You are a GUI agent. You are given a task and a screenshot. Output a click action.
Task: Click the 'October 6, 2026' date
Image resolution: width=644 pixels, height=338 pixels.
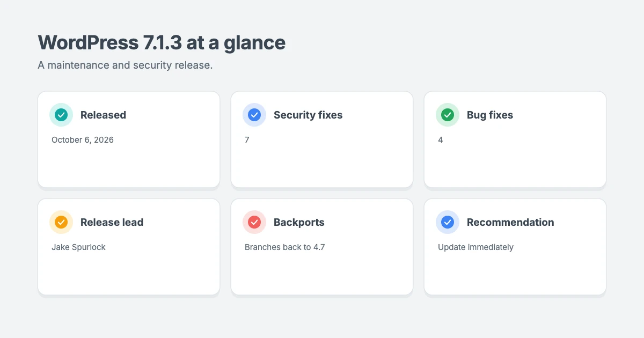coord(83,140)
